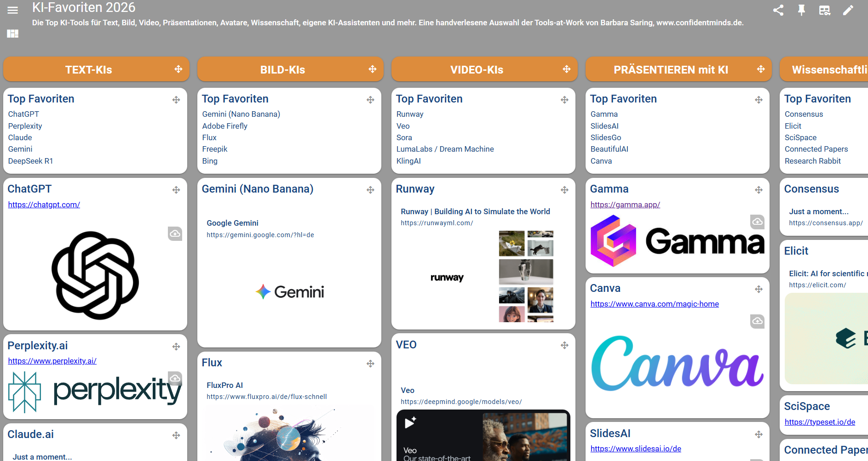Screen dimensions: 868x461
Task: Click move handle on BILD-KIs column
Action: (x=373, y=69)
